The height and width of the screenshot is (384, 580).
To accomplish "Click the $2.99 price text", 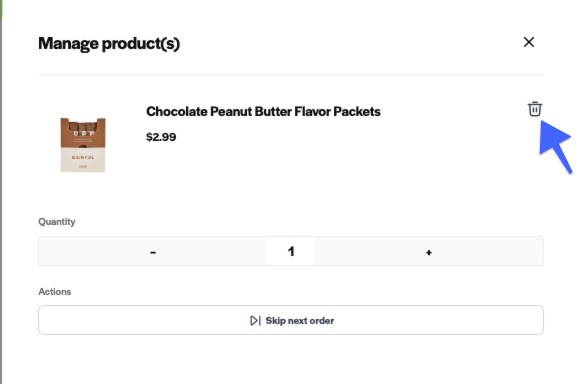I will coord(161,137).
